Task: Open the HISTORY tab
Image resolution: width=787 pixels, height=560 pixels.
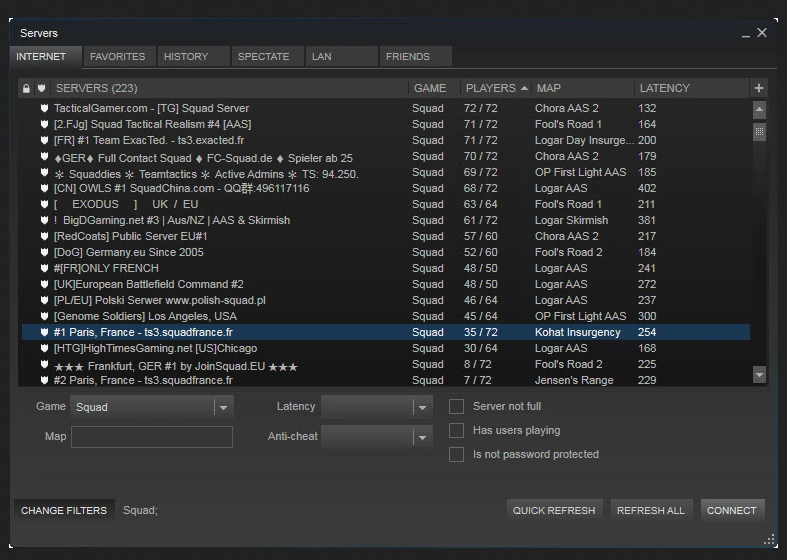Action: click(x=193, y=57)
